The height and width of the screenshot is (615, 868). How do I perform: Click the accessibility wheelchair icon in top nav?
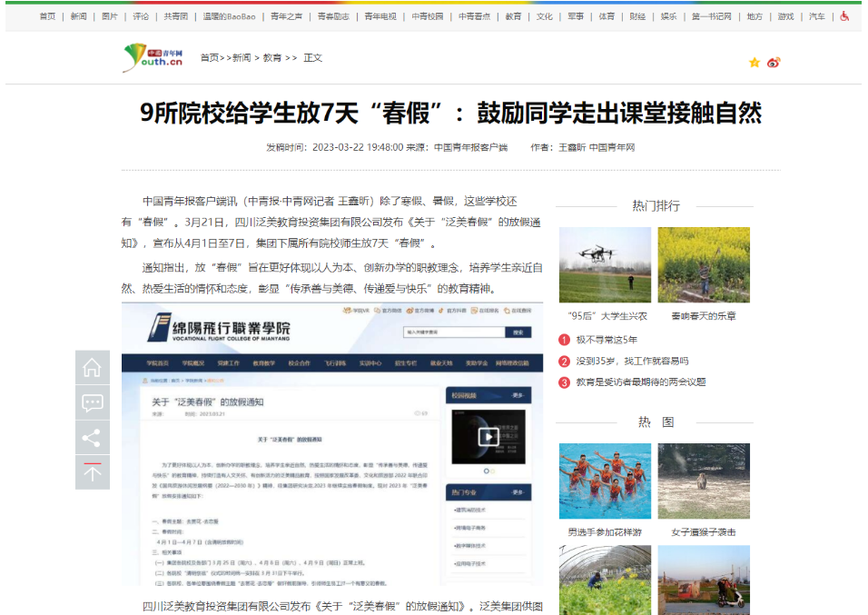(x=844, y=16)
